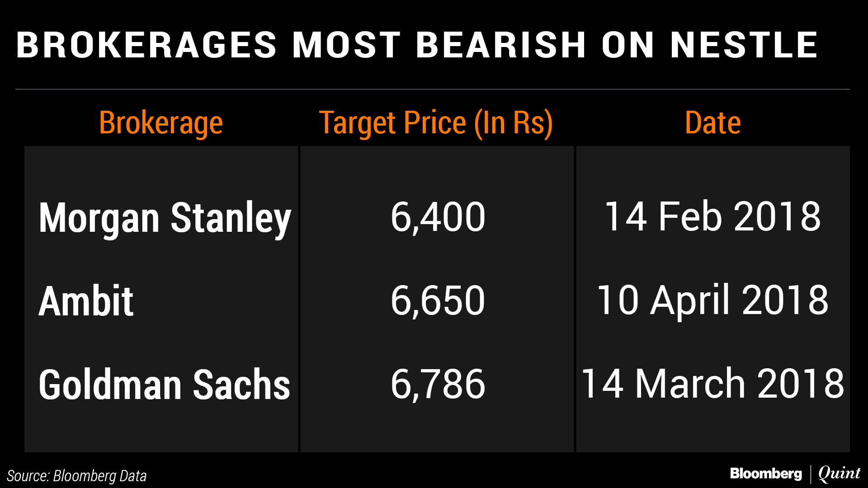
Task: Select the Brokerage column header
Action: point(161,123)
